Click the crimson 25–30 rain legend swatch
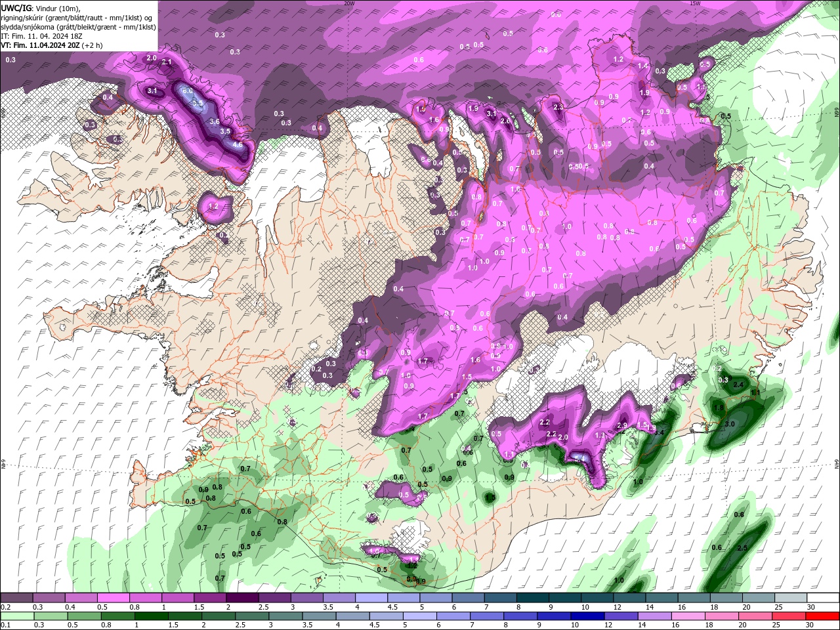840x630 pixels. (x=789, y=616)
